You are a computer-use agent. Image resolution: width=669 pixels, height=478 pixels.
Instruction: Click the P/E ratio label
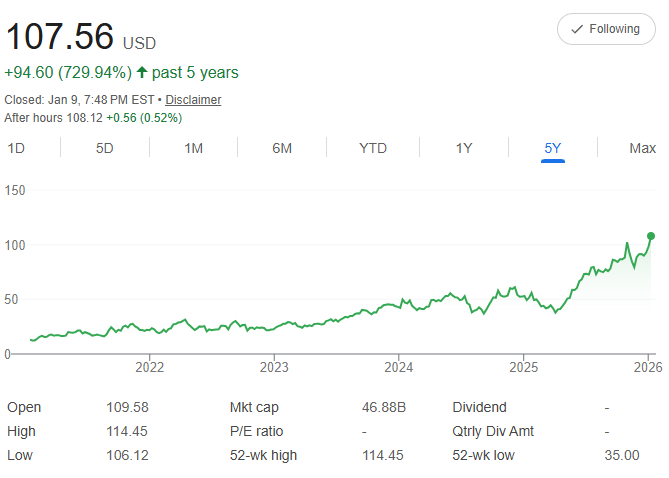256,432
